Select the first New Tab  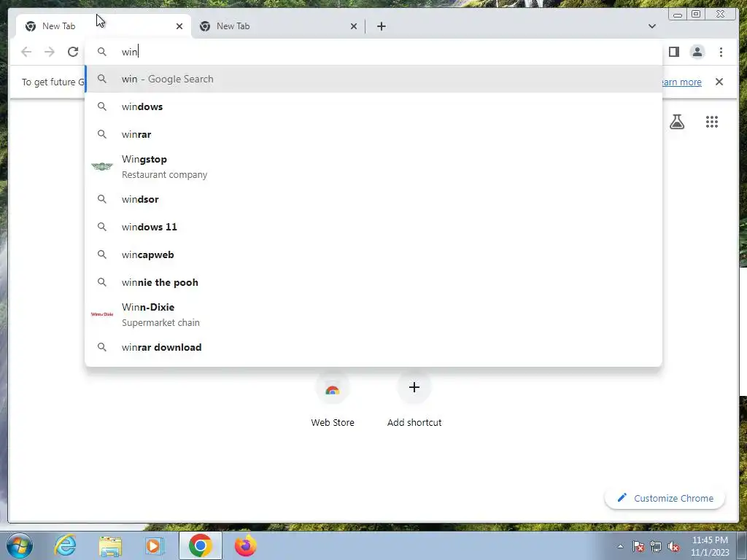click(104, 26)
